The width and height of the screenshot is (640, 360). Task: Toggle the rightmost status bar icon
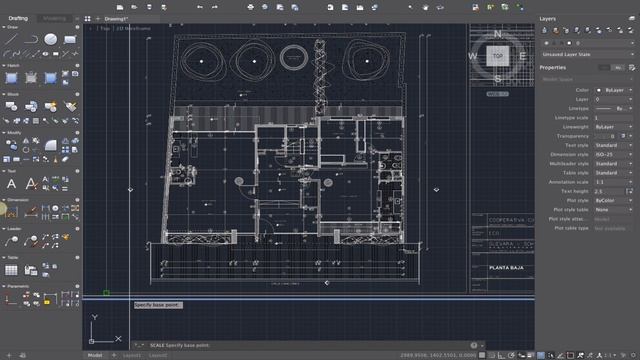tap(633, 355)
